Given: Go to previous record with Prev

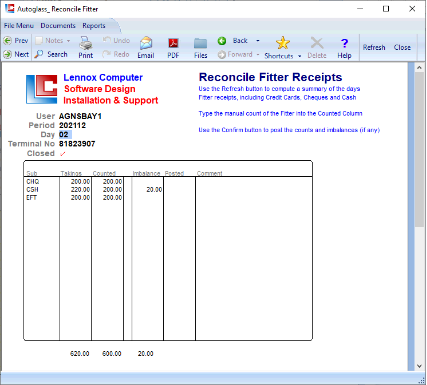Looking at the screenshot, I should point(16,41).
